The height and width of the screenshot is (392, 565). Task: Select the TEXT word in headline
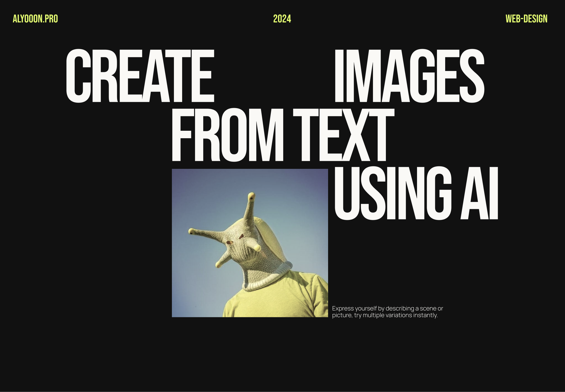(343, 135)
